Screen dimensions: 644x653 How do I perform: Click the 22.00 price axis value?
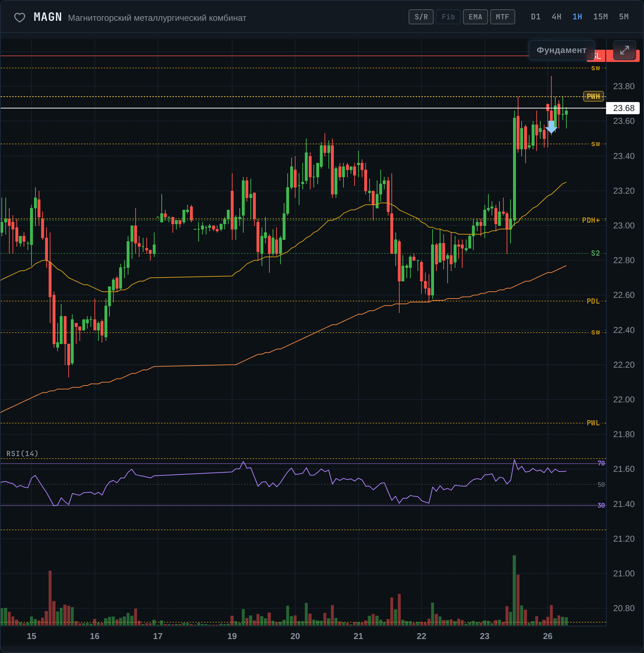624,400
